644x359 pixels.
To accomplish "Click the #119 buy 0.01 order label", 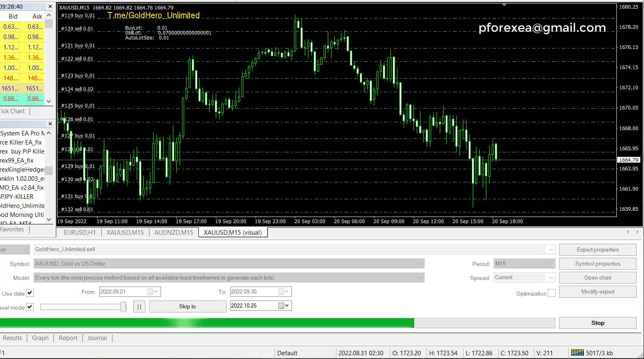I will tap(78, 16).
